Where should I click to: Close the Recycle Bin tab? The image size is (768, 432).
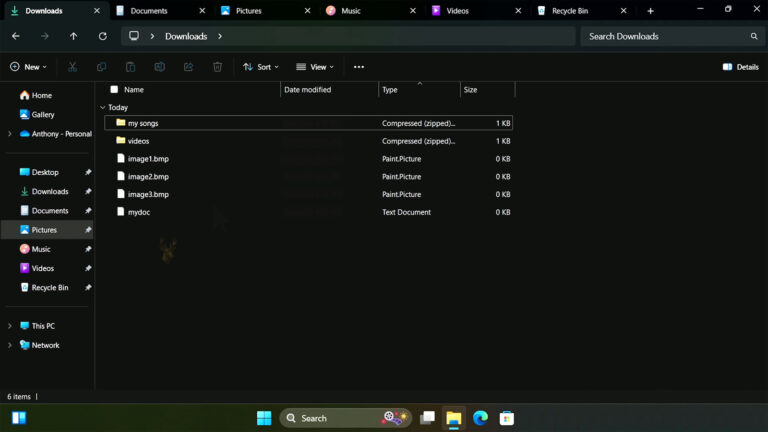(x=624, y=11)
